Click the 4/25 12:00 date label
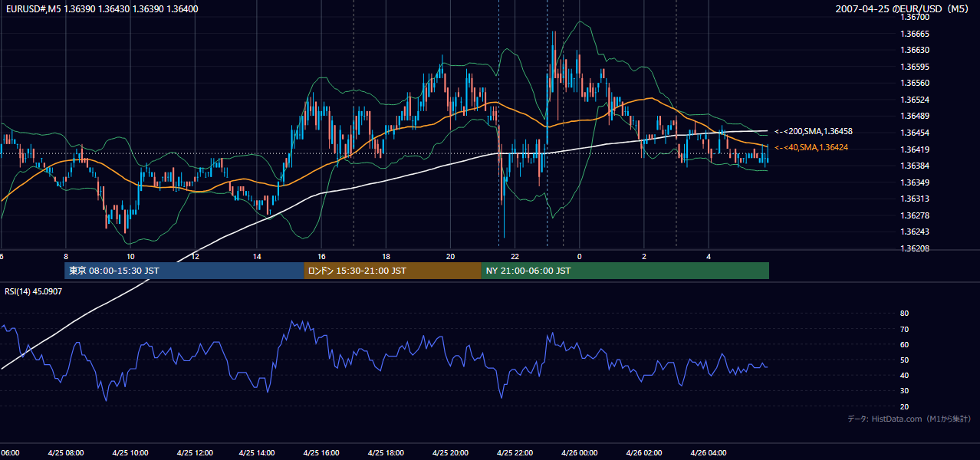This screenshot has height=460, width=980. (x=194, y=452)
